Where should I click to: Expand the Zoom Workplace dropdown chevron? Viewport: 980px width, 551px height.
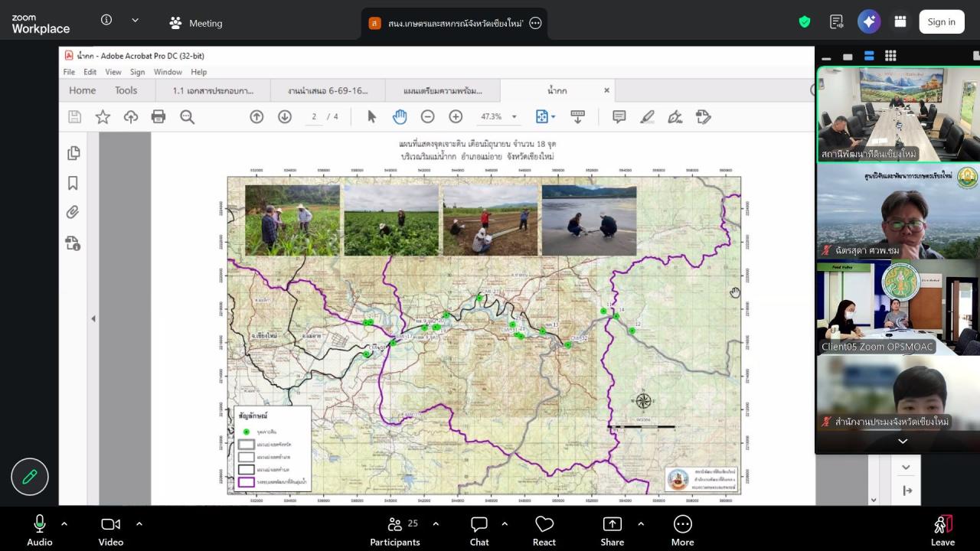click(136, 21)
